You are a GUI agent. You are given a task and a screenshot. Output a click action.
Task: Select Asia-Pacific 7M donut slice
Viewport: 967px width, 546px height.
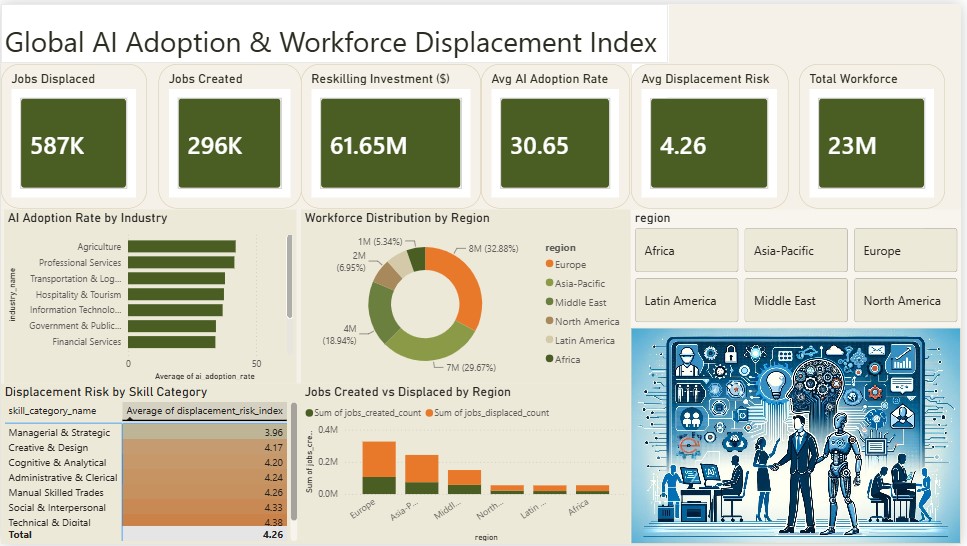coord(432,344)
